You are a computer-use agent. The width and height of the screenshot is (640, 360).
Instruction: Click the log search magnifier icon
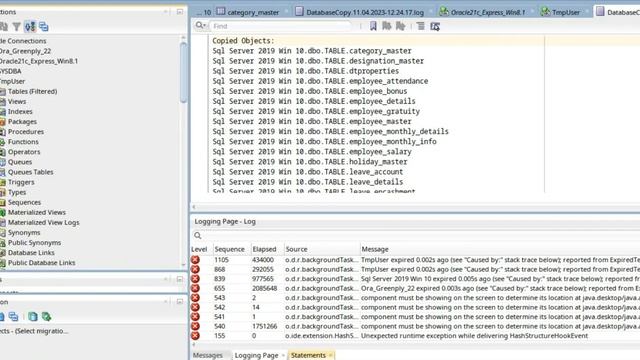[198, 236]
